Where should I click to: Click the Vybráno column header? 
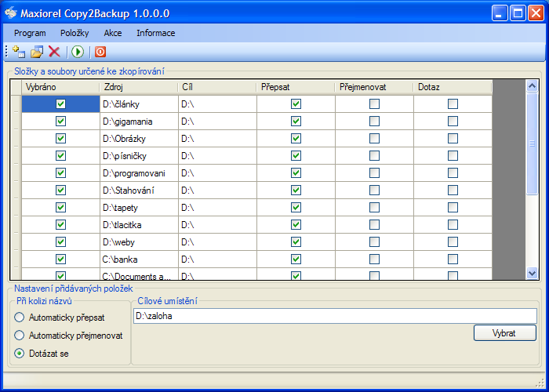tap(60, 87)
